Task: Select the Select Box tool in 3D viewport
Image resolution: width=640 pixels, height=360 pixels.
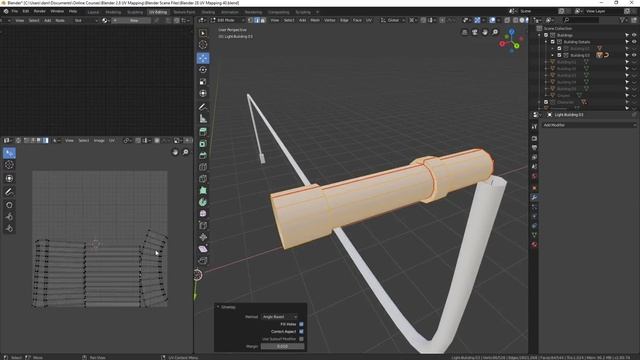Action: [203, 33]
